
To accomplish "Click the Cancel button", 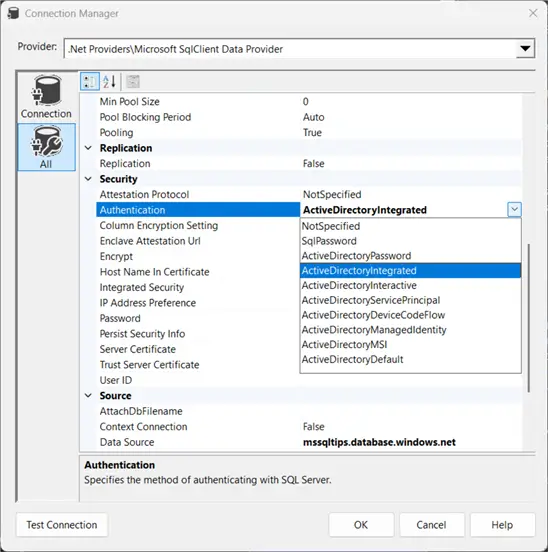I will pyautogui.click(x=432, y=525).
